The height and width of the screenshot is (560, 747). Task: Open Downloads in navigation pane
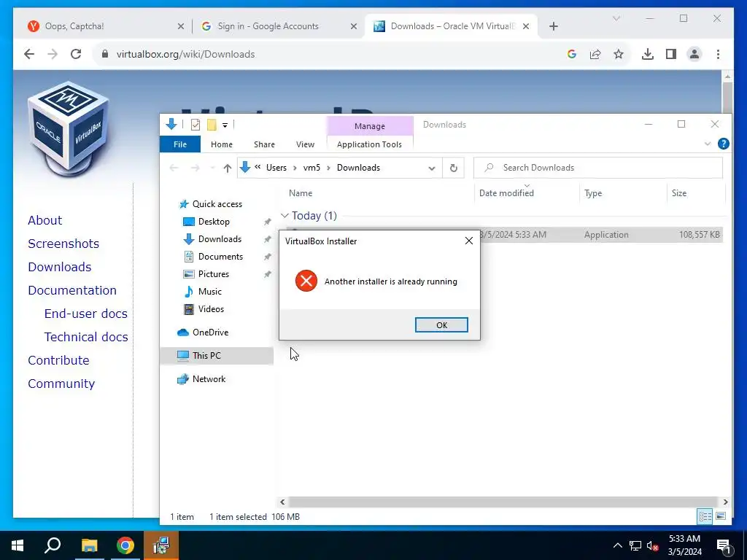pos(219,239)
